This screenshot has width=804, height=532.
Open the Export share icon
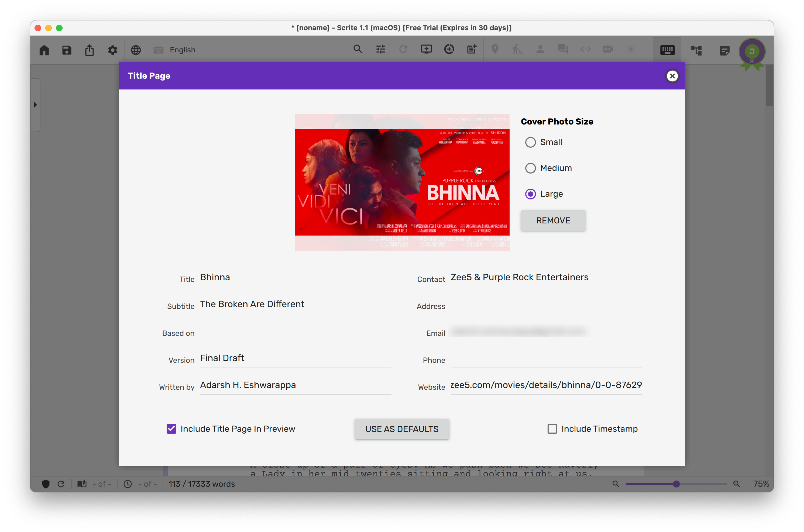coord(90,50)
